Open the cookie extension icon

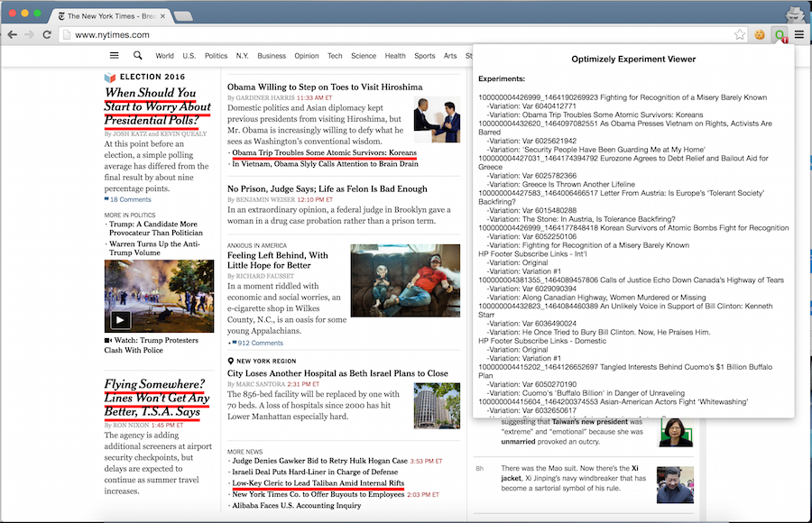(x=760, y=34)
